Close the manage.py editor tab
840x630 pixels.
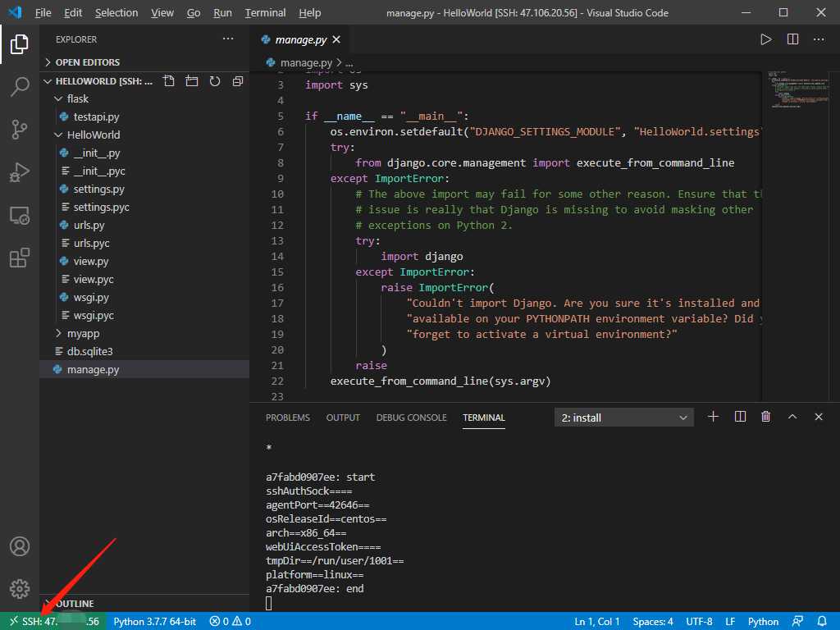[x=336, y=39]
